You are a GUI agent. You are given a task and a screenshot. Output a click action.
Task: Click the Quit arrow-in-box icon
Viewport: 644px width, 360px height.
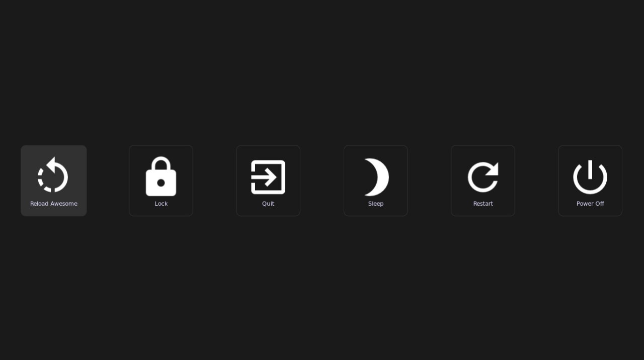(268, 177)
